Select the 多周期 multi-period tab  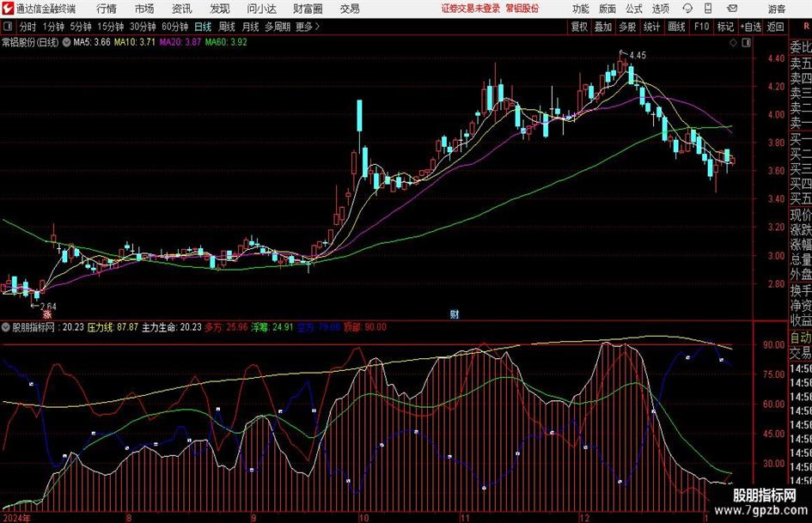tap(278, 27)
